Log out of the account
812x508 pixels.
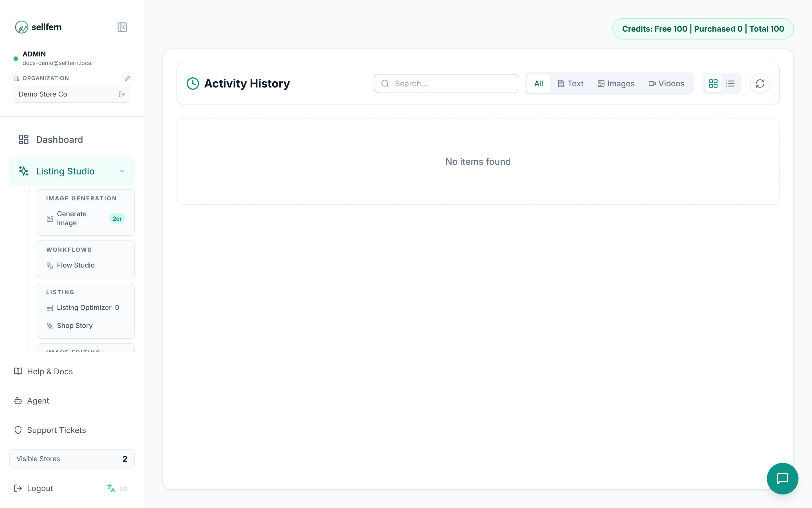pos(34,489)
